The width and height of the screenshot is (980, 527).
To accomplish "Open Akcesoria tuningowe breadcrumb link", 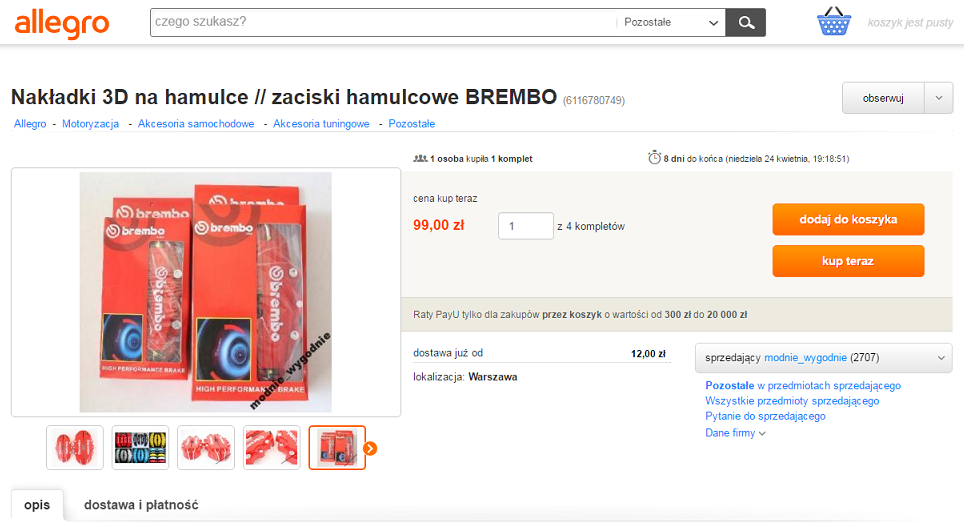I will point(321,124).
